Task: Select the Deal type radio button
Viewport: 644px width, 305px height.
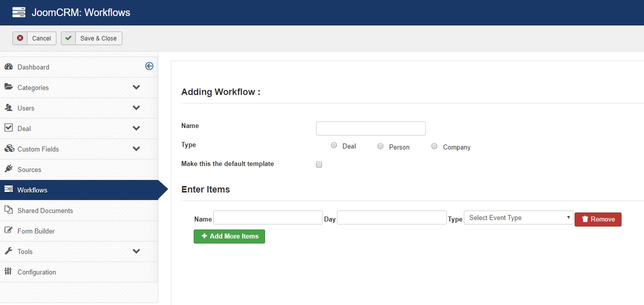Action: (x=334, y=146)
